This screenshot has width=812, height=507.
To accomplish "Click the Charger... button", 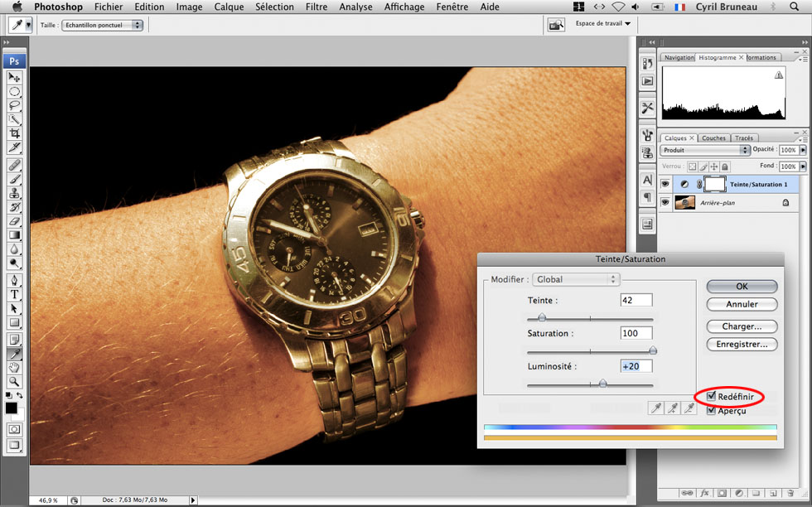I will [x=742, y=326].
